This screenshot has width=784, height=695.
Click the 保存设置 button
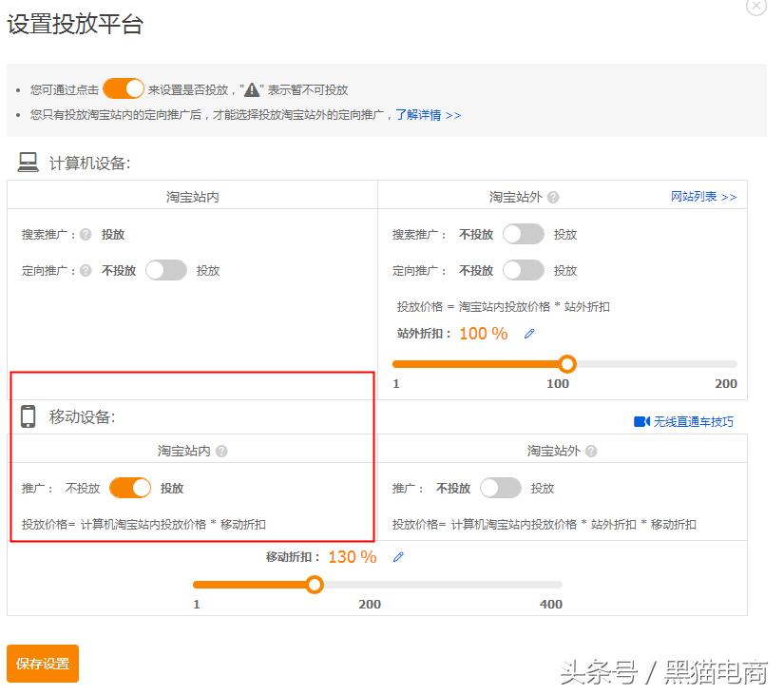click(42, 666)
